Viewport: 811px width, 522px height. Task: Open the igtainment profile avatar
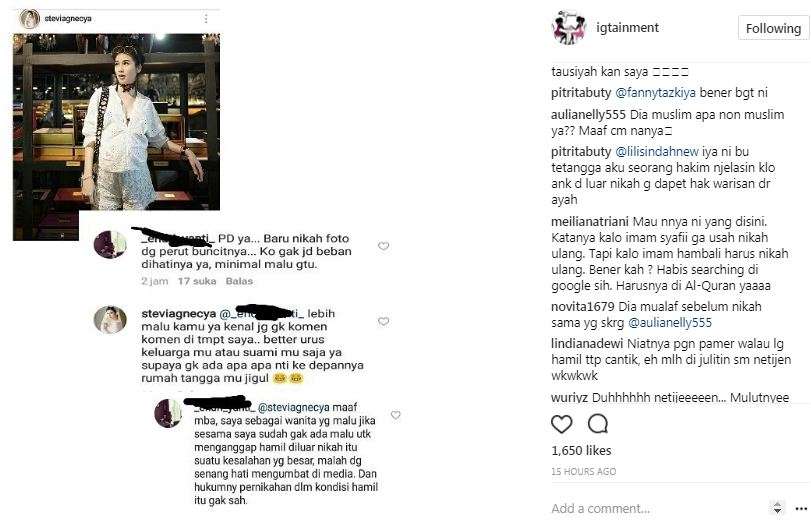coord(568,27)
